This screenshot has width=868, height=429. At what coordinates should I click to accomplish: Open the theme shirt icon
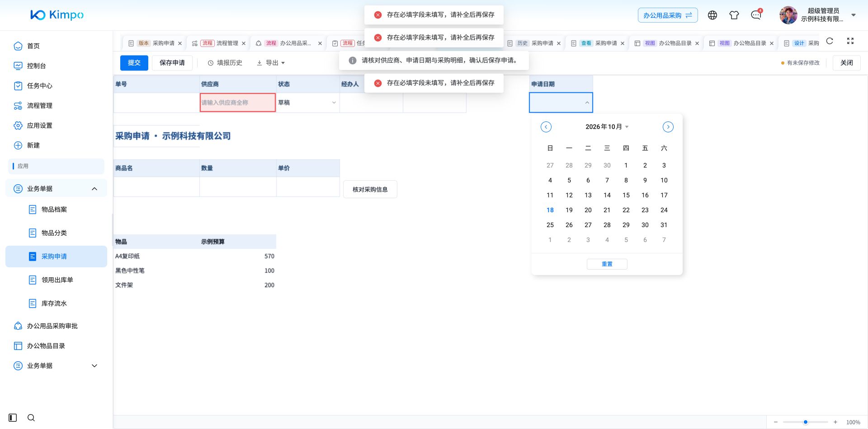(x=734, y=15)
